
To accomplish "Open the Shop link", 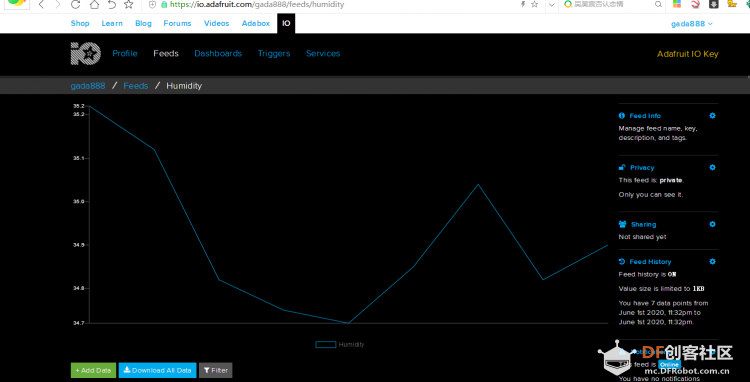I will (x=80, y=23).
